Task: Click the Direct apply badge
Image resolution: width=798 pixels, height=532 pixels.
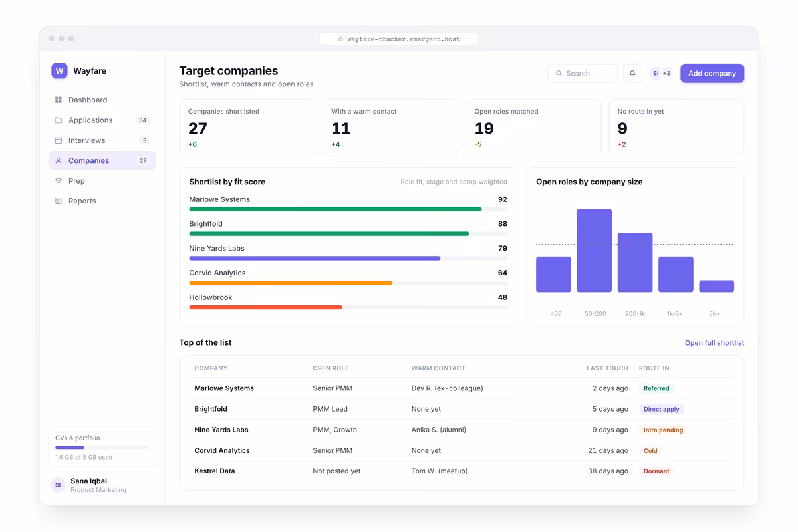Action: [661, 409]
